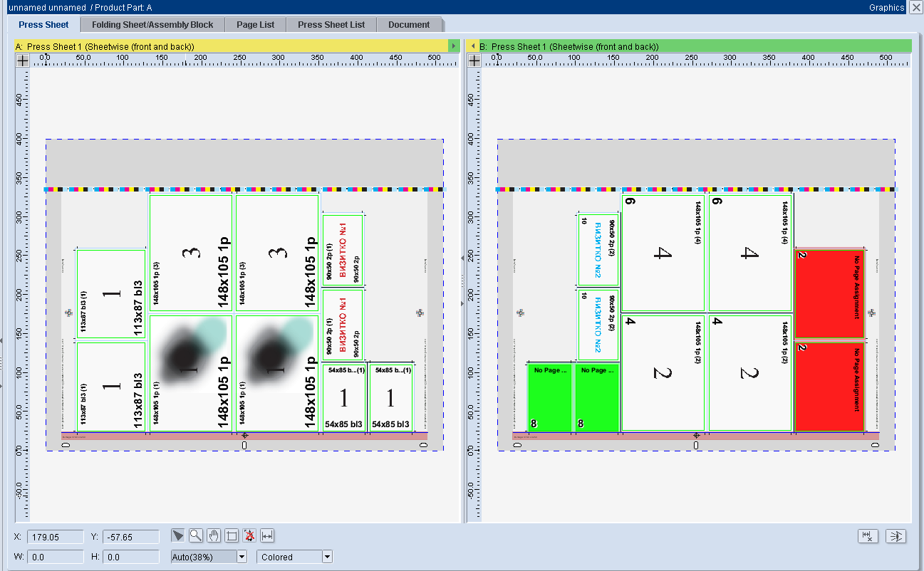Click the ruler origin crosshair in view B
Viewport: 924px width, 571px height.
(473, 61)
